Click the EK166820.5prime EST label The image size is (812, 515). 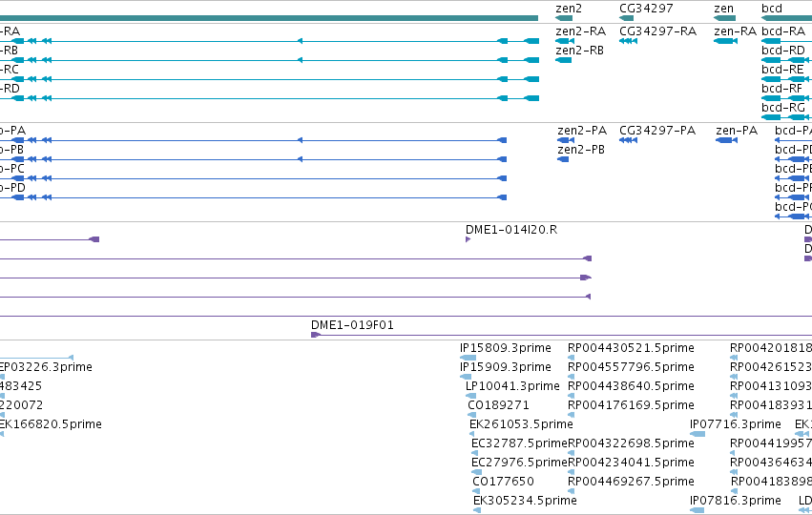(51, 424)
